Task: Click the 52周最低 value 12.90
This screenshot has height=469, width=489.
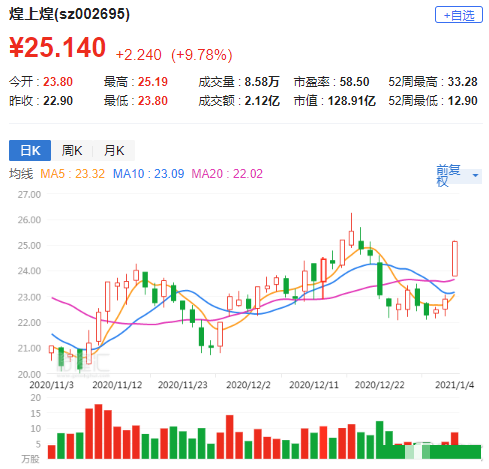Action: click(x=462, y=101)
